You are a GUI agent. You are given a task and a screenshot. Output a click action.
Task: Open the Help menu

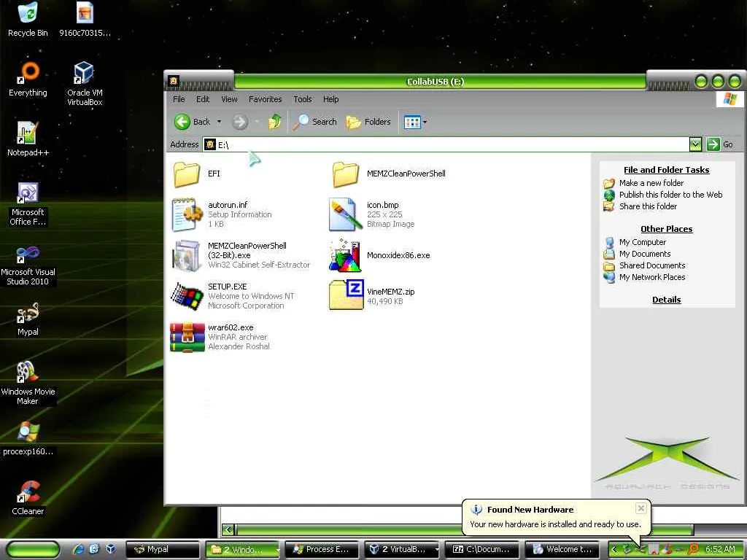[330, 99]
